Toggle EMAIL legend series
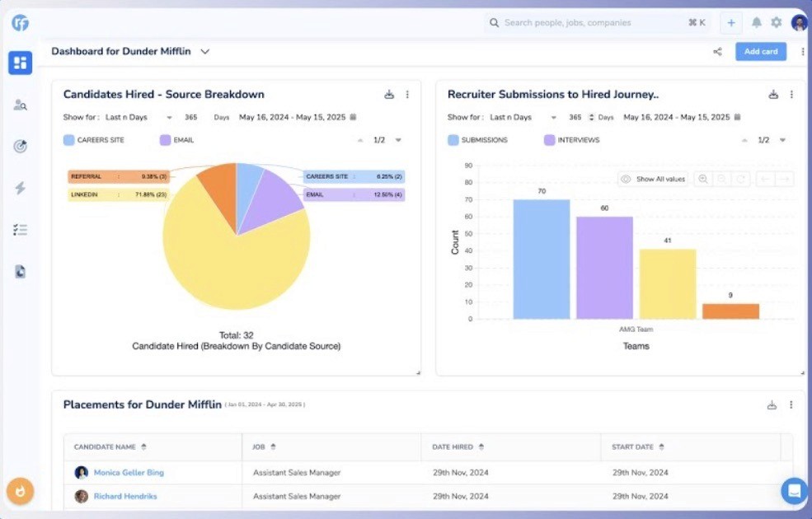The height and width of the screenshot is (519, 812). pyautogui.click(x=177, y=140)
